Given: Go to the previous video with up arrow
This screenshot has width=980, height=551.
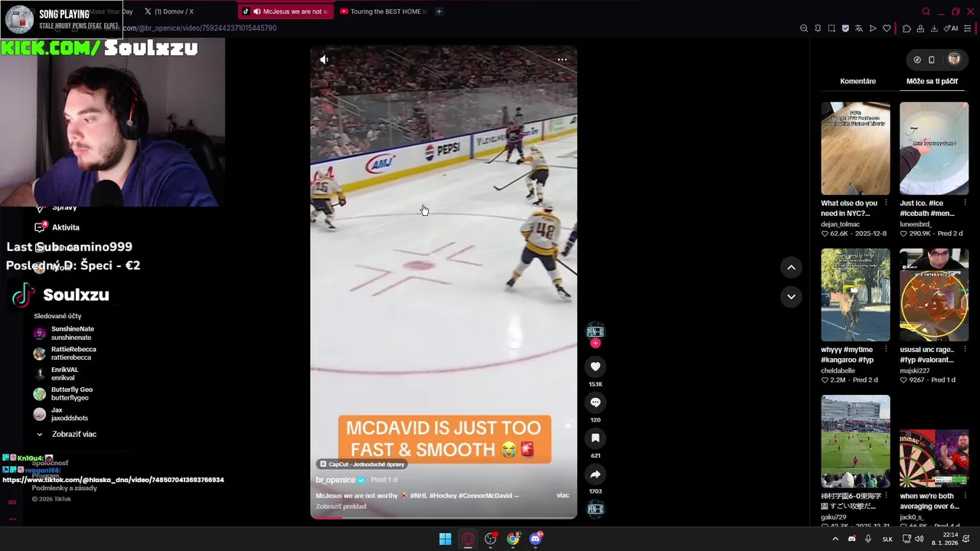Looking at the screenshot, I should tap(791, 267).
